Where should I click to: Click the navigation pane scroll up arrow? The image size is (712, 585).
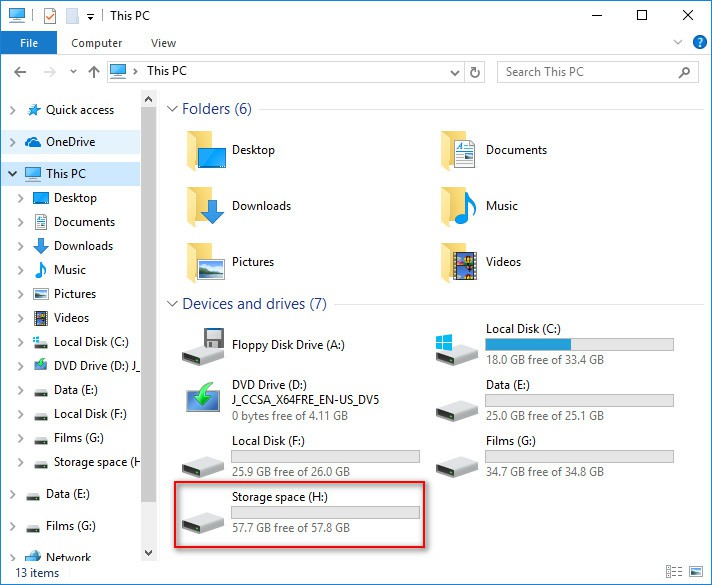coord(148,99)
